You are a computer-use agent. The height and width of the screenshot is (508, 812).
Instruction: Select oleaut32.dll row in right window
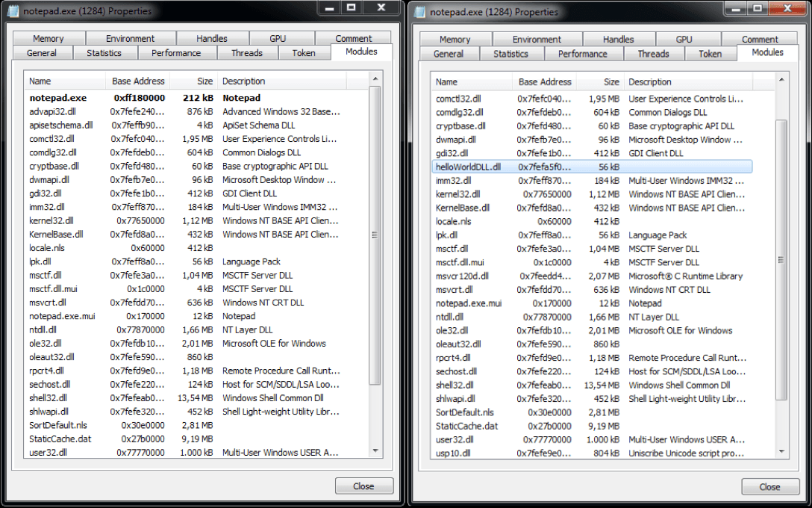tap(592, 344)
